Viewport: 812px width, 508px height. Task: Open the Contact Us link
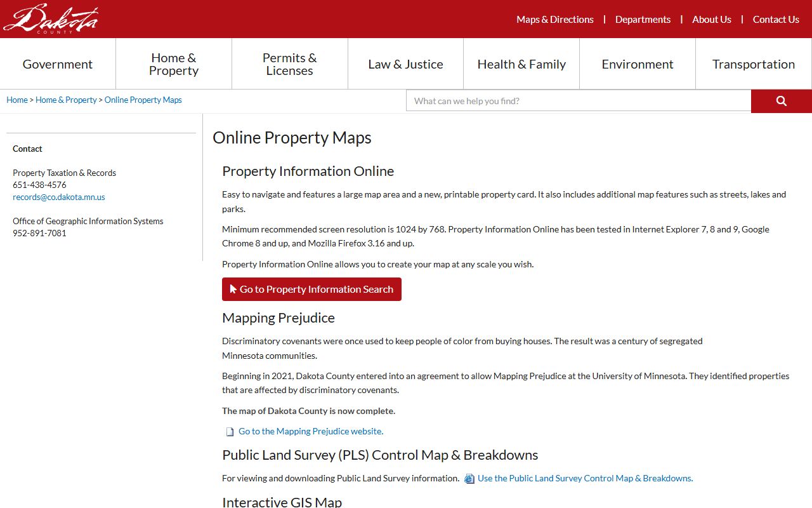(776, 19)
